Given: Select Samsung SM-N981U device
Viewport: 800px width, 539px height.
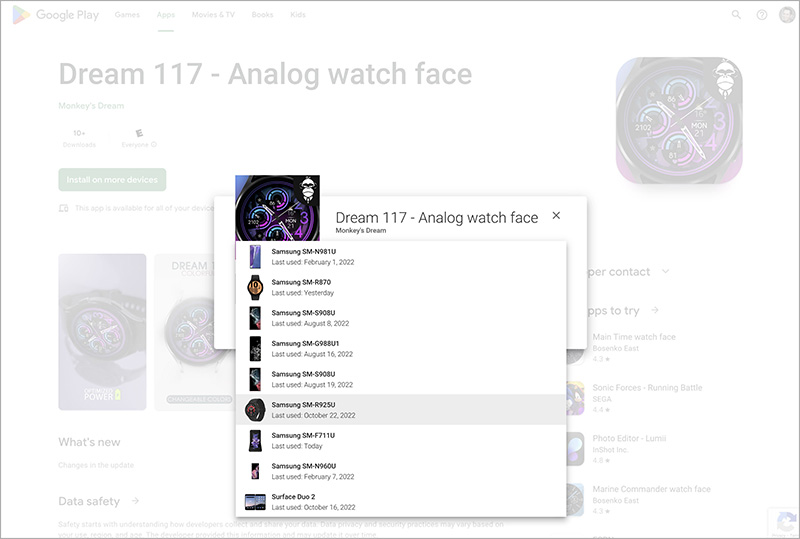Looking at the screenshot, I should click(x=401, y=256).
